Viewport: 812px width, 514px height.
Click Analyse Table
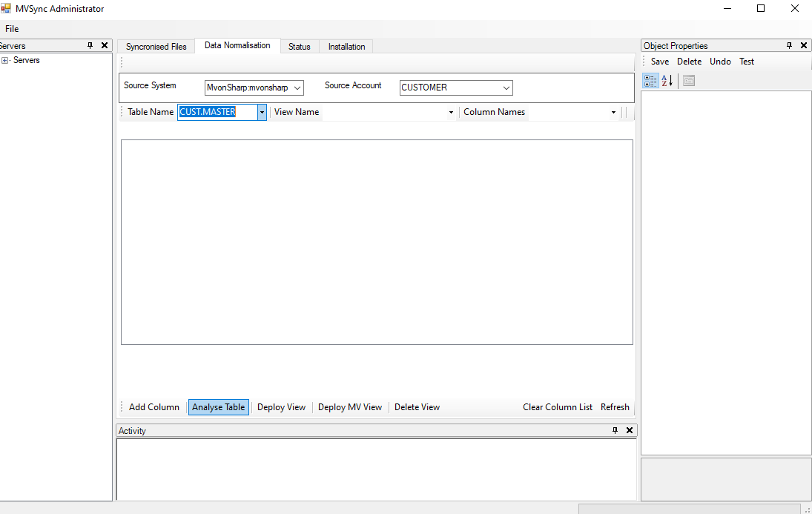point(219,407)
